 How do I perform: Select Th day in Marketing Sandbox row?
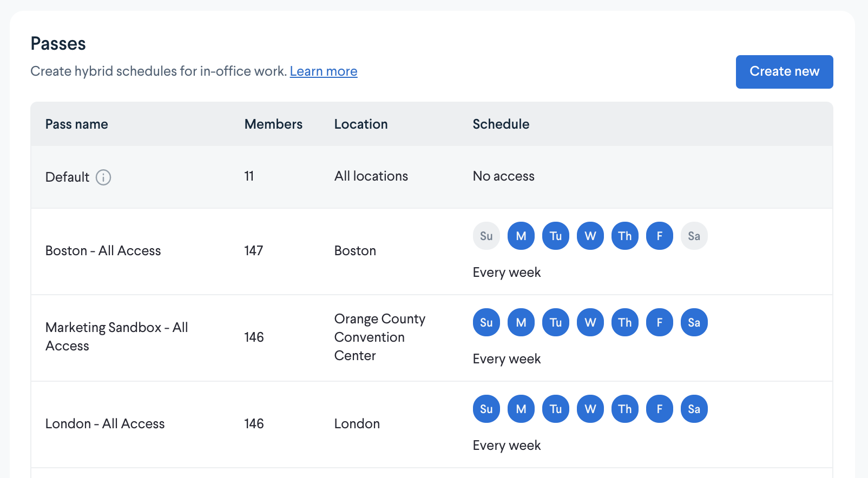pyautogui.click(x=625, y=322)
